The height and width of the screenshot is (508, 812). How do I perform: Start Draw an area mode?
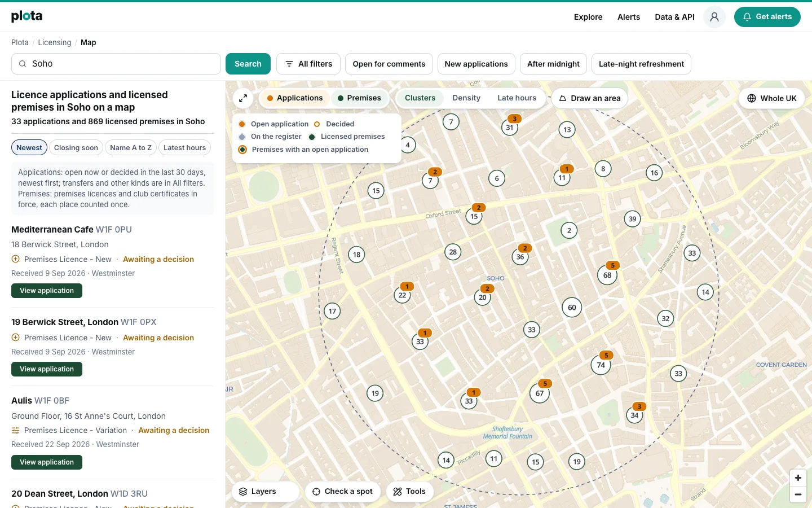(589, 98)
